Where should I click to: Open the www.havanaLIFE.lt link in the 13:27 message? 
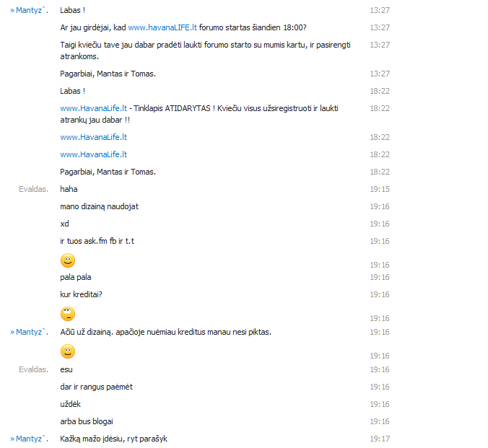[162, 27]
